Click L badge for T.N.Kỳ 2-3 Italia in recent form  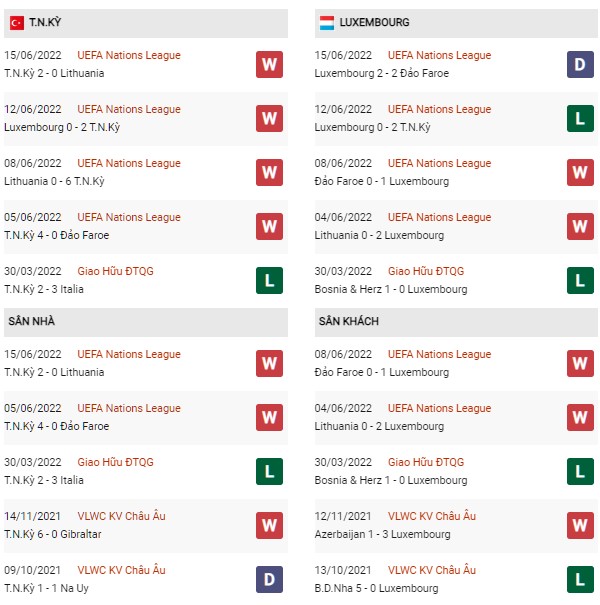click(x=269, y=281)
